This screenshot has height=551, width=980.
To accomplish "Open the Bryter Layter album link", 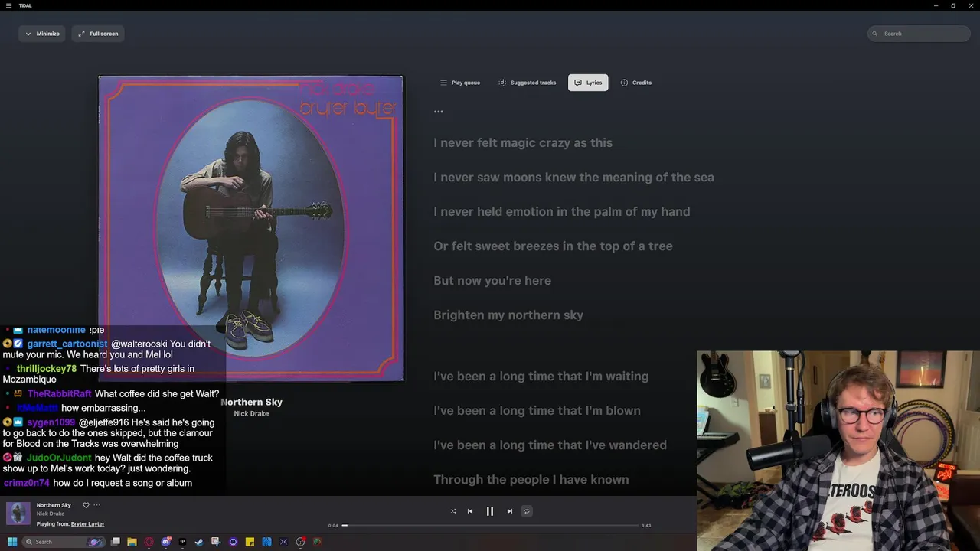I will 87,524.
